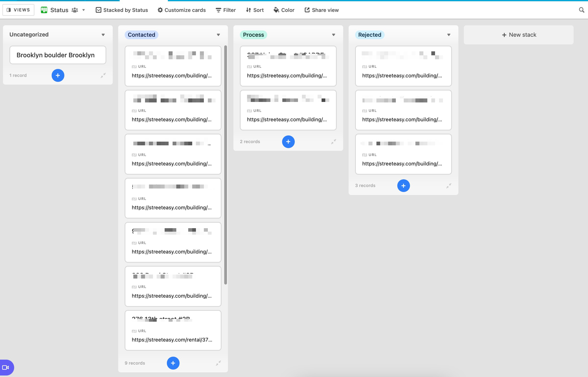Image resolution: width=588 pixels, height=377 pixels.
Task: Expand the Contacted stack menu arrow
Action: [218, 35]
